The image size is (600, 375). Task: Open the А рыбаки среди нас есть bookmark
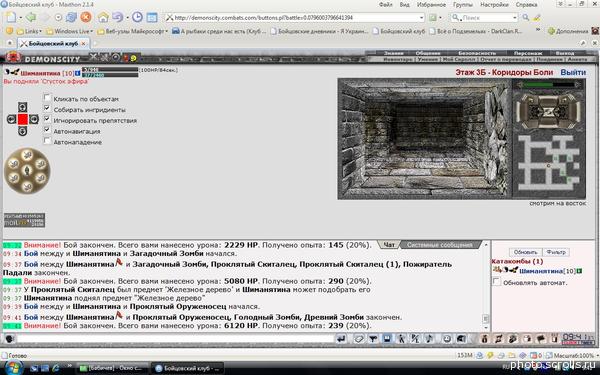pos(218,31)
